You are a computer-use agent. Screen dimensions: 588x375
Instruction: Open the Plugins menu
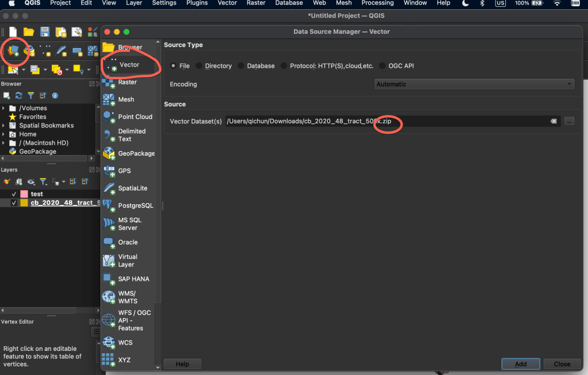coord(197,3)
